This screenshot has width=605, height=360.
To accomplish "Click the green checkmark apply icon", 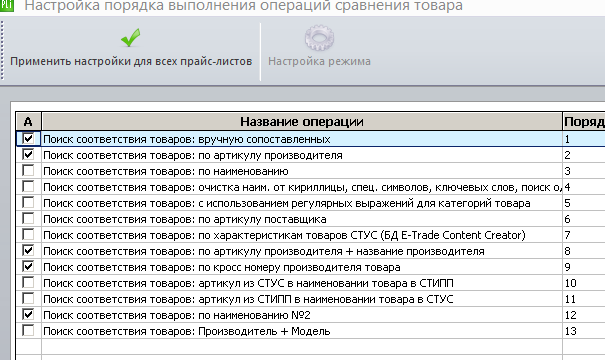I will pos(130,38).
